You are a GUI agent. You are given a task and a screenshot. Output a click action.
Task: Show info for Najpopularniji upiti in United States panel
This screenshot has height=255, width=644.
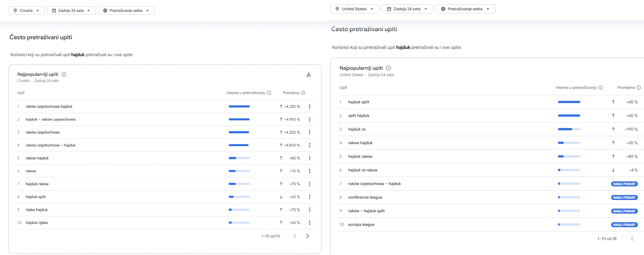(x=389, y=68)
